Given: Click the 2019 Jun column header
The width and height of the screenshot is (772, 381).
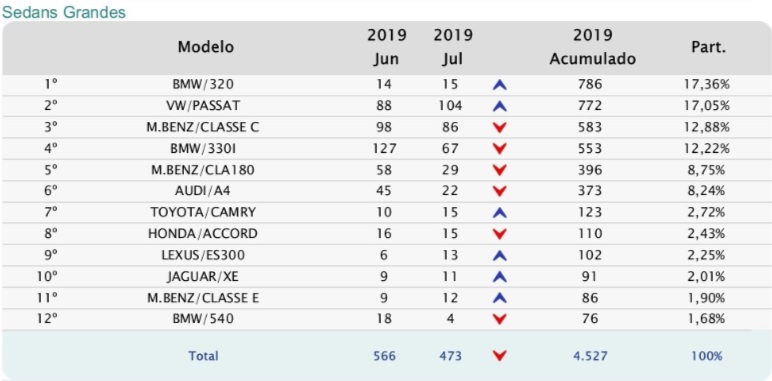Looking at the screenshot, I should 386,47.
